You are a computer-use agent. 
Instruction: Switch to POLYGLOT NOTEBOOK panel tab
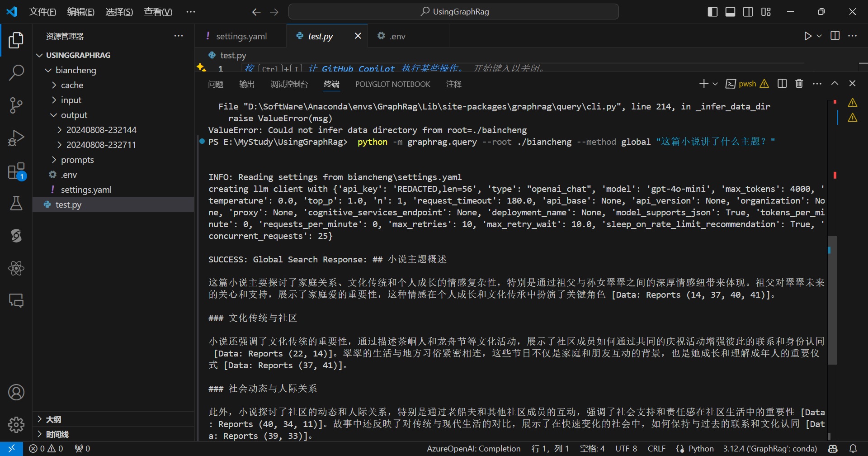pos(393,84)
